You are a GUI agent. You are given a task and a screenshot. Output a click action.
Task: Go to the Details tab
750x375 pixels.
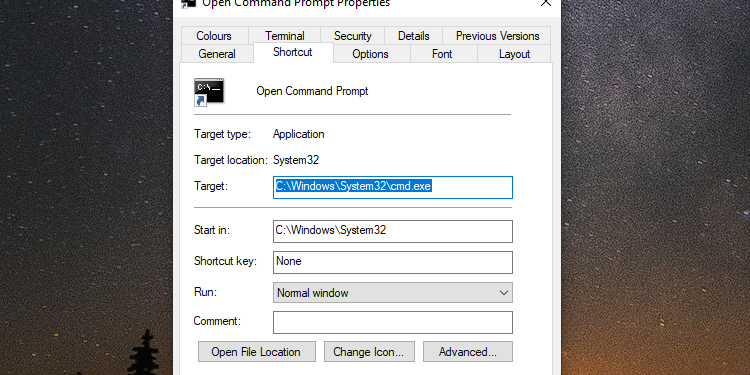414,36
